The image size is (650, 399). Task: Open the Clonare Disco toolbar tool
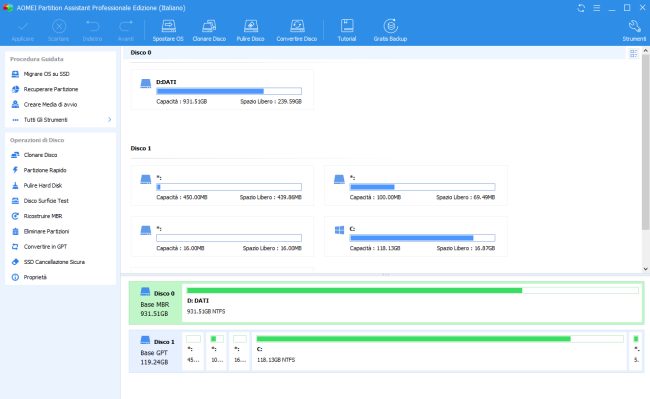[x=209, y=30]
